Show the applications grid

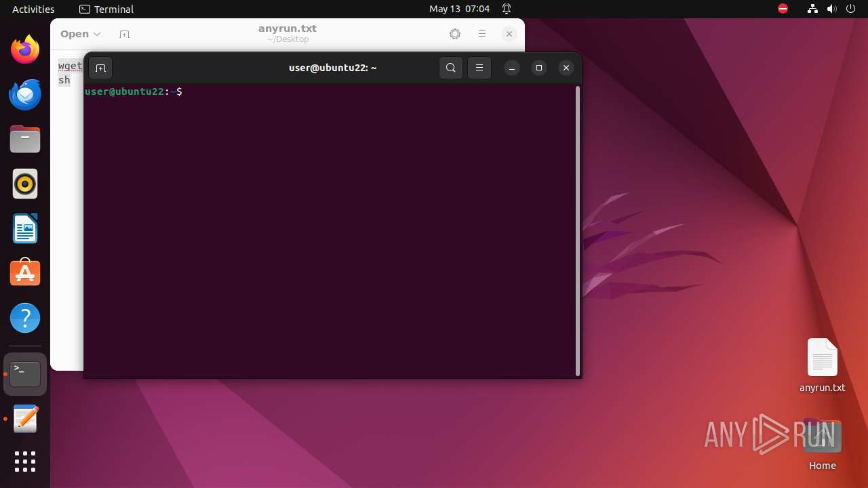(25, 462)
